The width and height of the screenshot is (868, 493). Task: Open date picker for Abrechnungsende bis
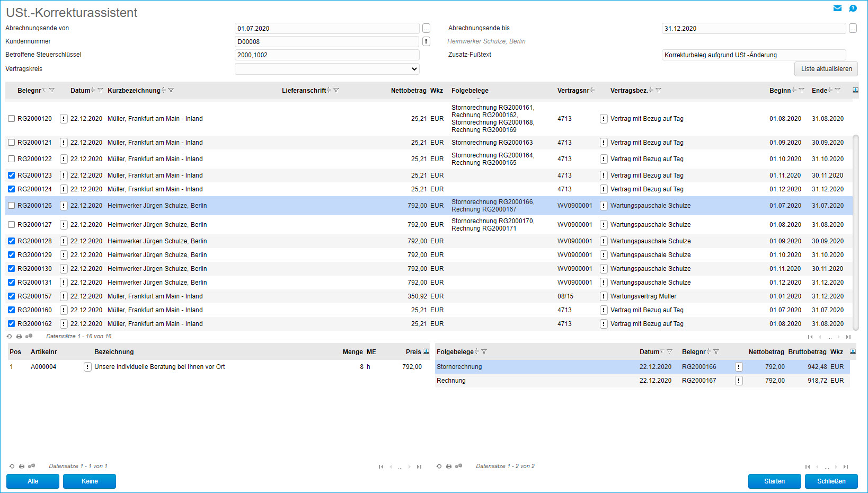[853, 29]
